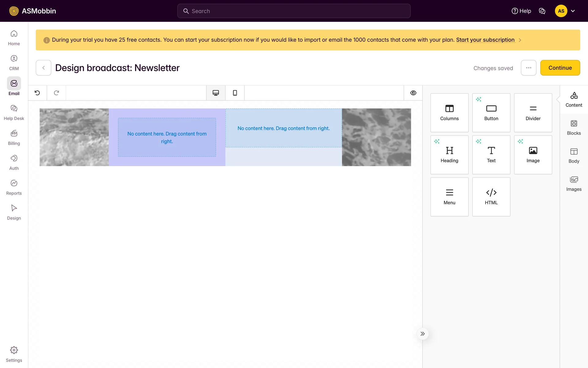Click the undo arrow icon
The image size is (588, 368).
tap(37, 93)
